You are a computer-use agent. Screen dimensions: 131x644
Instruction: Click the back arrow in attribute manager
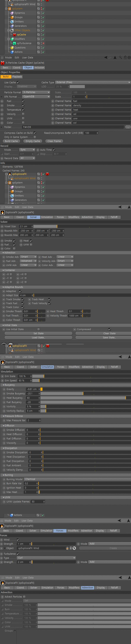(106, 57)
